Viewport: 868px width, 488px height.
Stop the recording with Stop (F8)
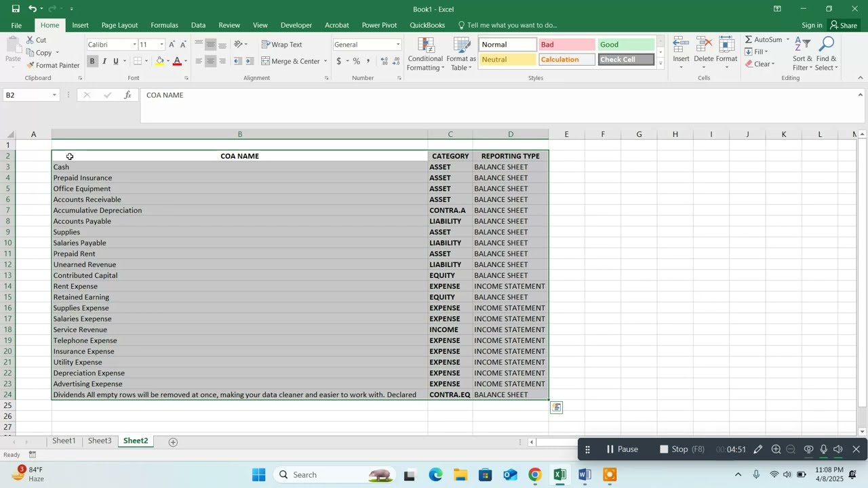[x=684, y=449]
